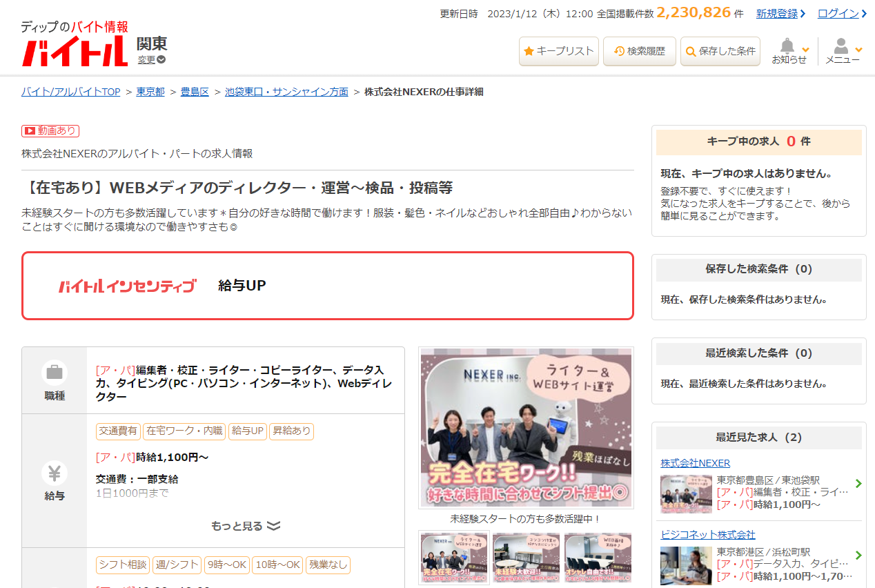Select the 未経験大歓迎 office thumbnail
The image size is (875, 588).
pyautogui.click(x=526, y=558)
